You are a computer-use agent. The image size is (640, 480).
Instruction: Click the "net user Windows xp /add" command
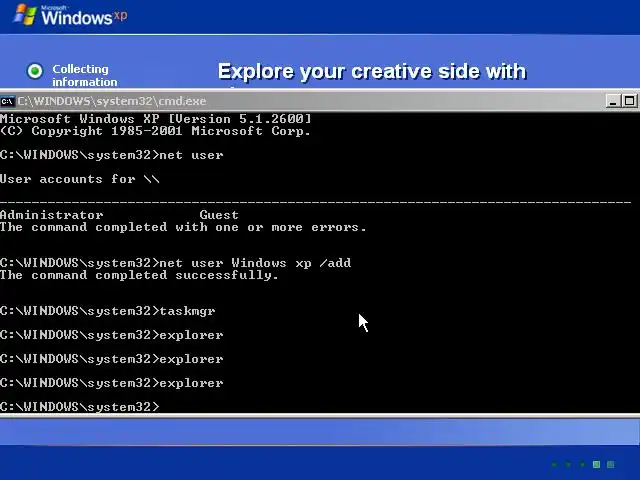pos(176,263)
